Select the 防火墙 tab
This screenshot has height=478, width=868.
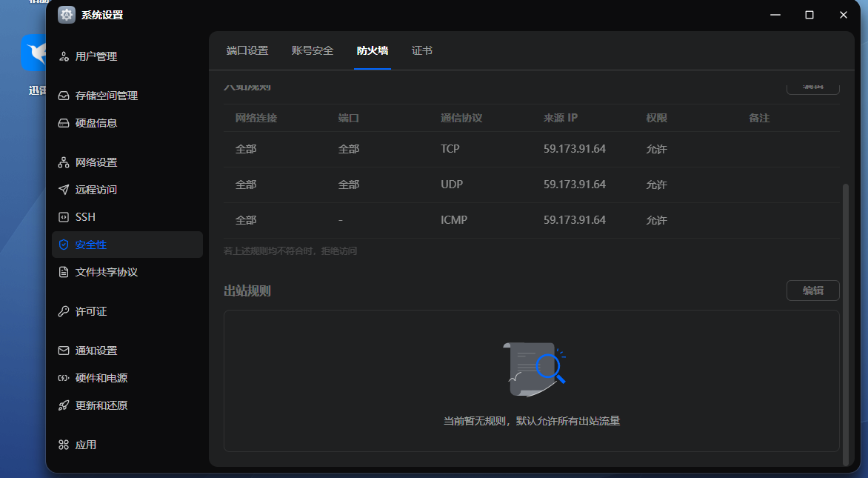373,50
